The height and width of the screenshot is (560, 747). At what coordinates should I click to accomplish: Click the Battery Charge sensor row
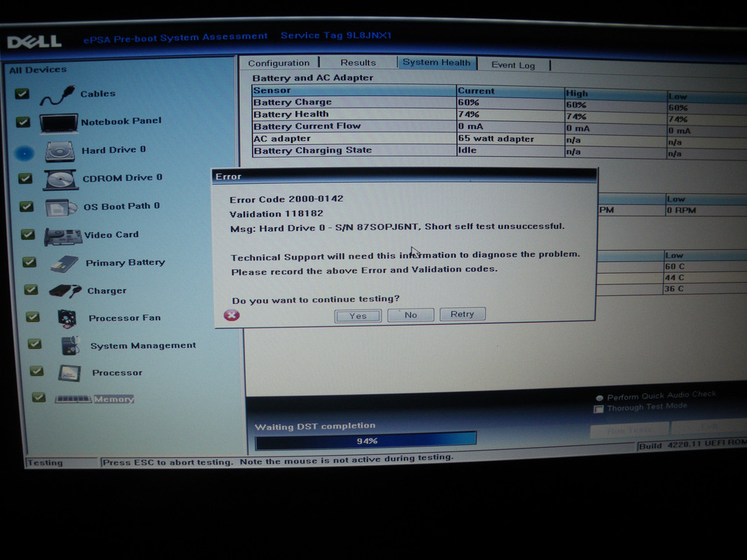(501, 104)
